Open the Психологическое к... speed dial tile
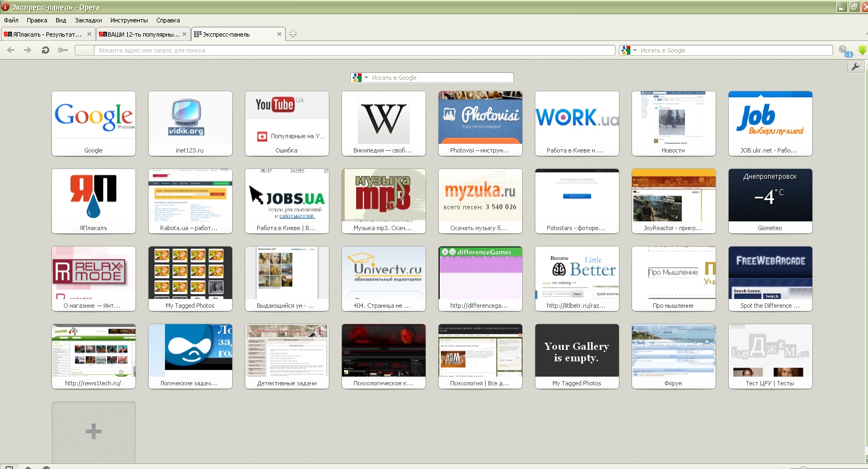 pos(383,356)
